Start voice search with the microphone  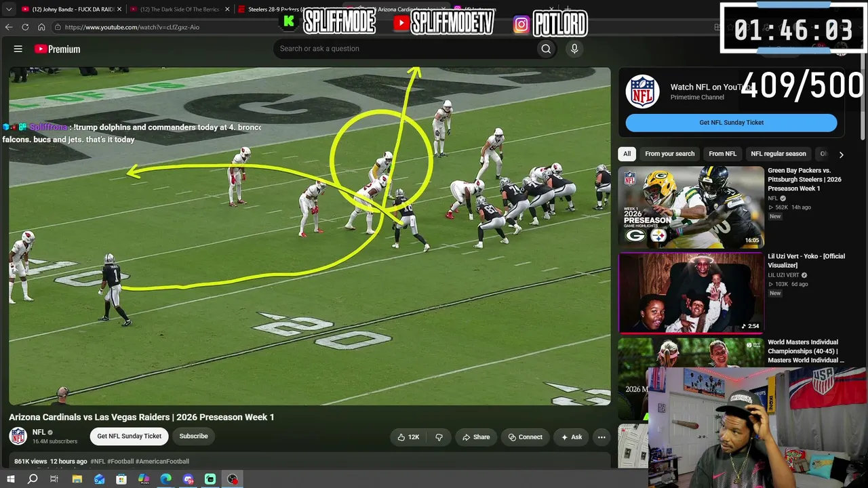[x=574, y=49]
